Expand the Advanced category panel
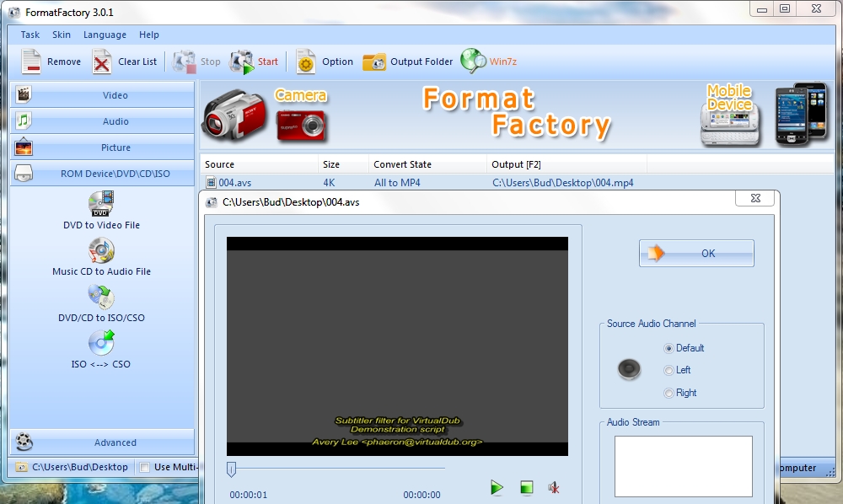This screenshot has width=843, height=504. click(x=102, y=442)
